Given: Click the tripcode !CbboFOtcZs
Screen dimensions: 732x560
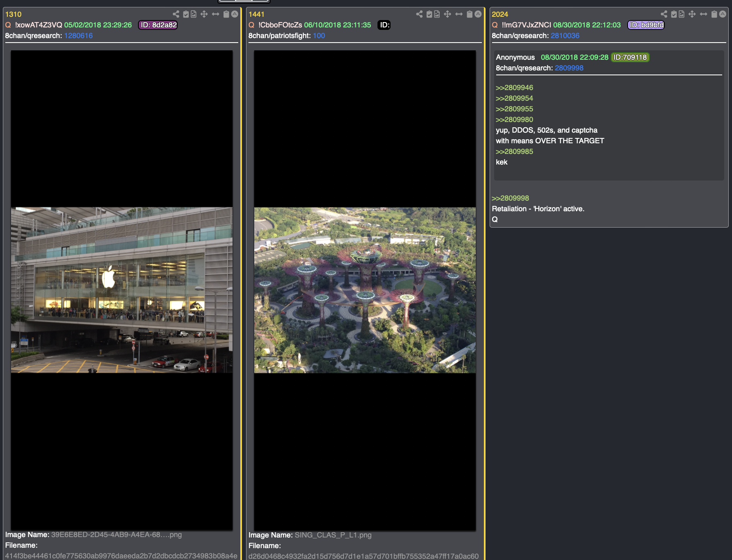Looking at the screenshot, I should click(x=280, y=25).
